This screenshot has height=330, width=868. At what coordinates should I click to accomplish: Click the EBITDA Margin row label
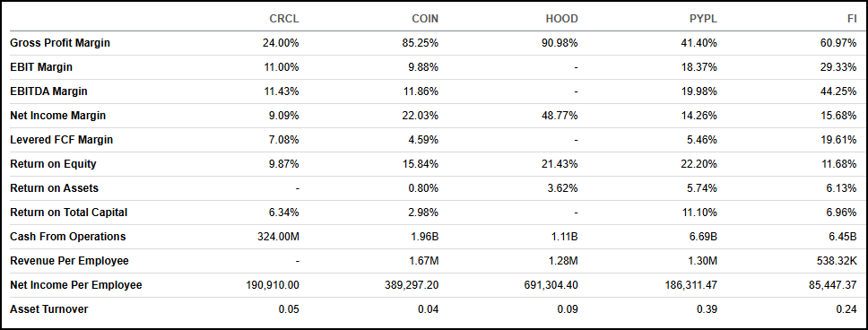pyautogui.click(x=48, y=91)
